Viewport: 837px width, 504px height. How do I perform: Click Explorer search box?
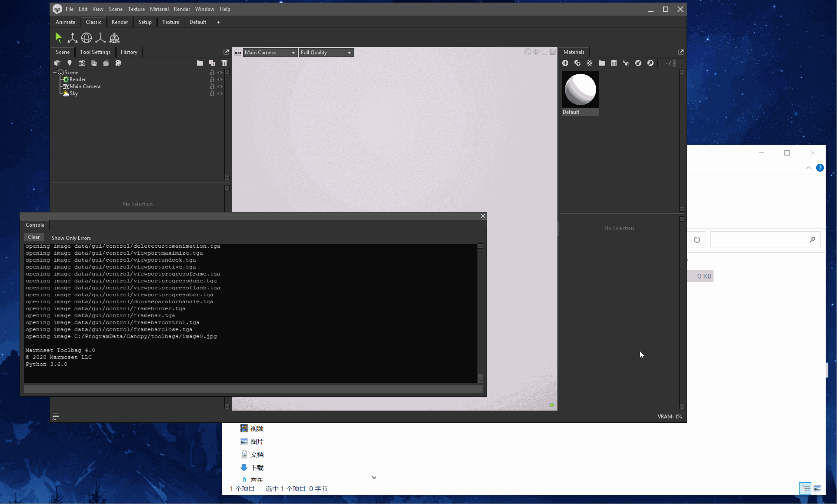765,240
